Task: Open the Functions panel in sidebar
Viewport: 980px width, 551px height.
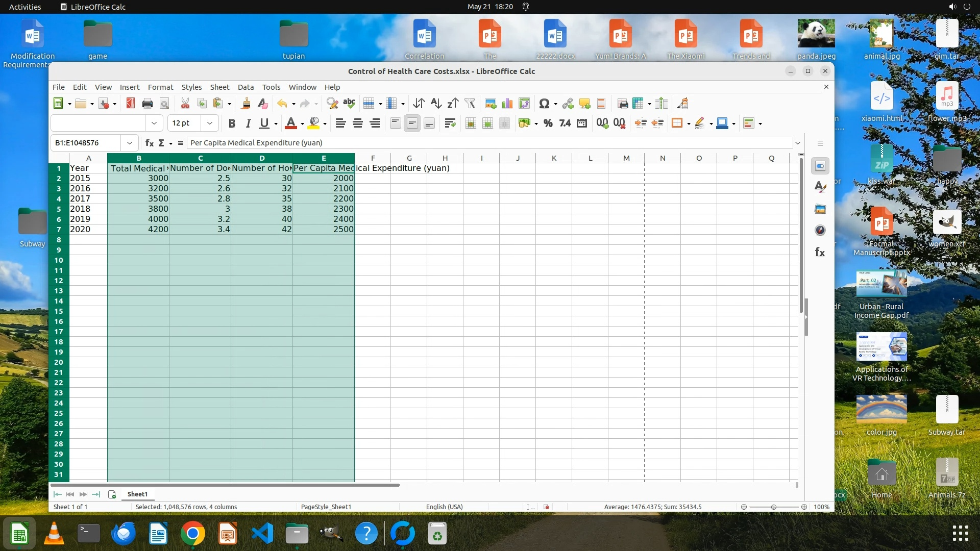Action: [820, 252]
